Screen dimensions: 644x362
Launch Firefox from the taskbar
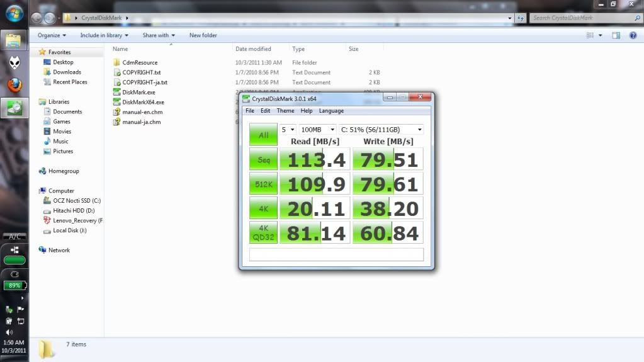pyautogui.click(x=14, y=85)
